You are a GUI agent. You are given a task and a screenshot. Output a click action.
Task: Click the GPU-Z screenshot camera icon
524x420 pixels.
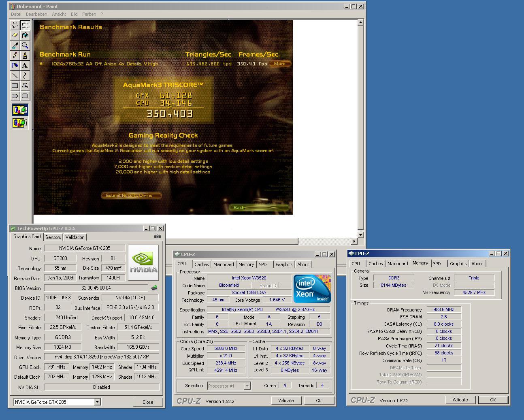[158, 237]
